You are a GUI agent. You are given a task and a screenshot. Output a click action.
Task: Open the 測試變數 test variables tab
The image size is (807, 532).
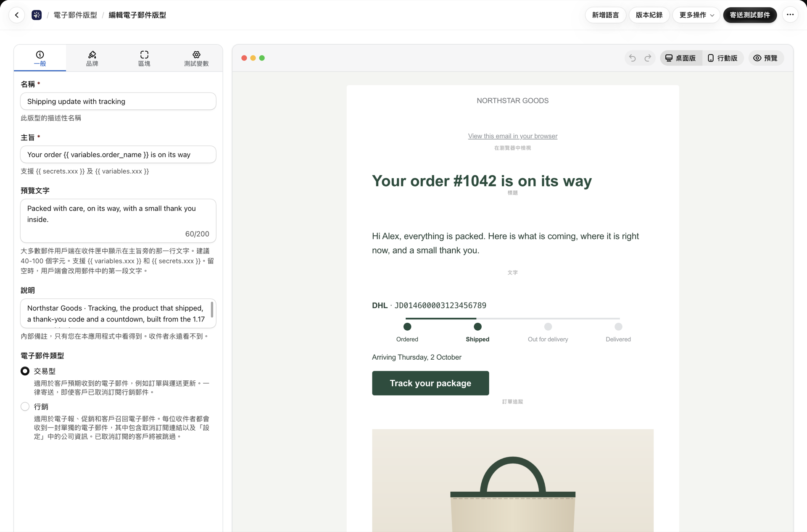point(196,58)
